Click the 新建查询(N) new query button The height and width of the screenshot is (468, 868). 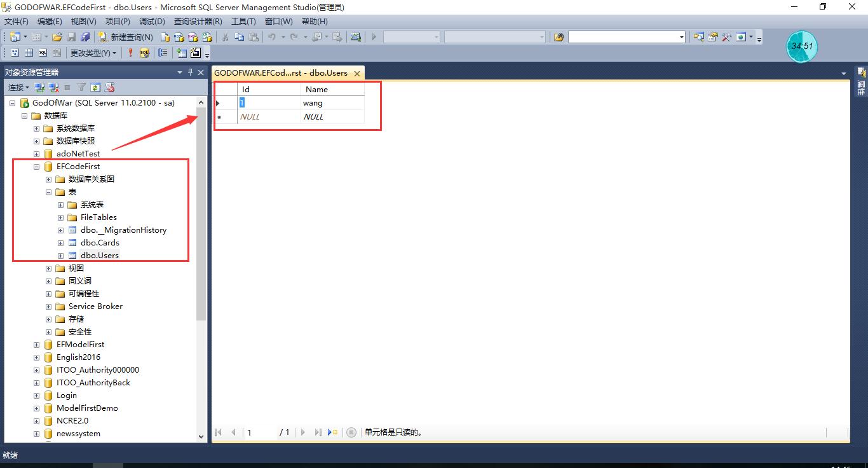coord(126,37)
